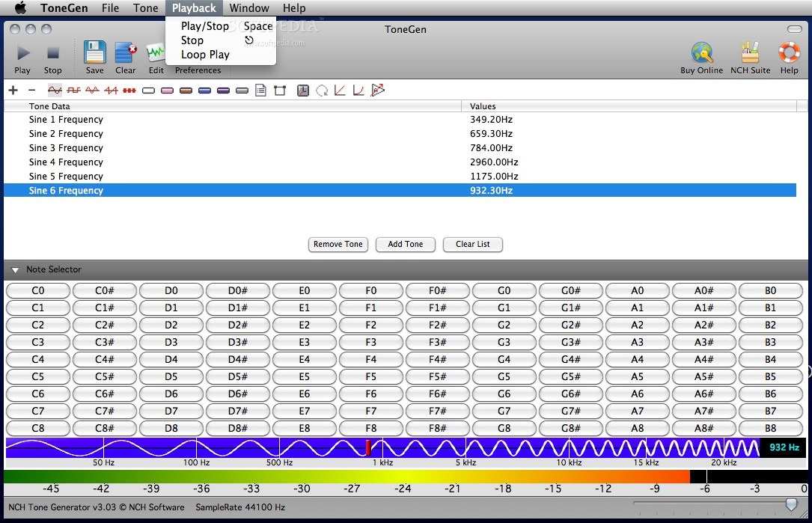Open the Tone menu
This screenshot has height=523, width=812.
click(145, 8)
